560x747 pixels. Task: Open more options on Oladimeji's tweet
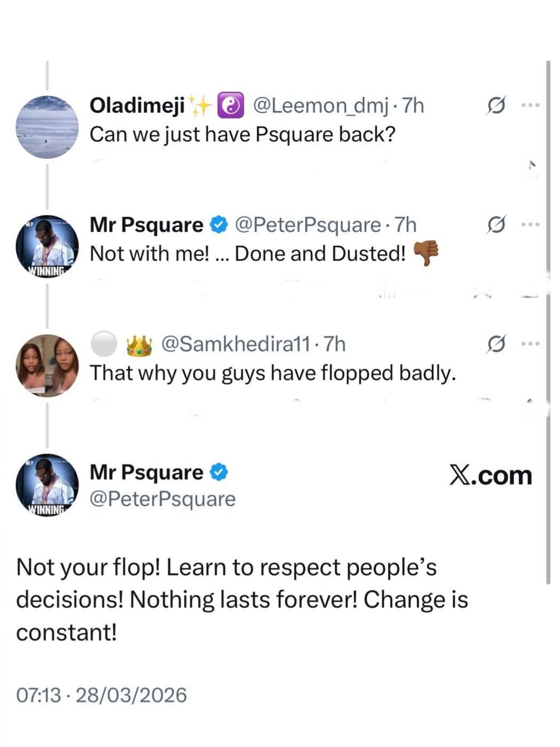pos(530,105)
